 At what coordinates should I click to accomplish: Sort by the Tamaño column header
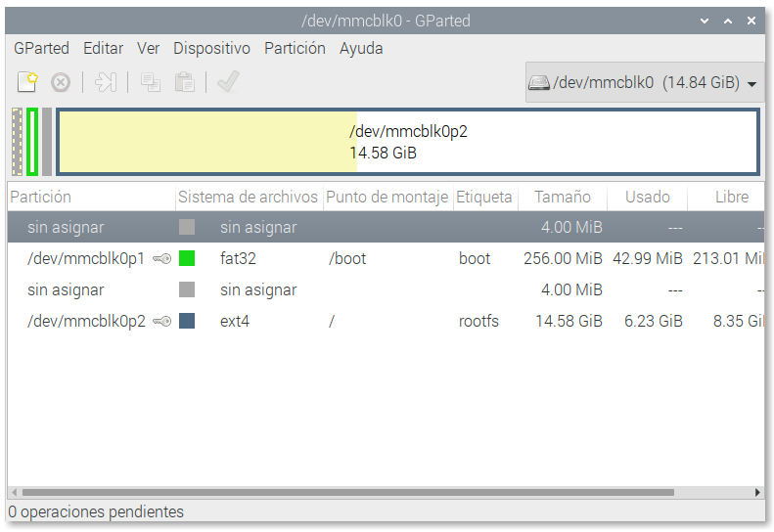(563, 198)
